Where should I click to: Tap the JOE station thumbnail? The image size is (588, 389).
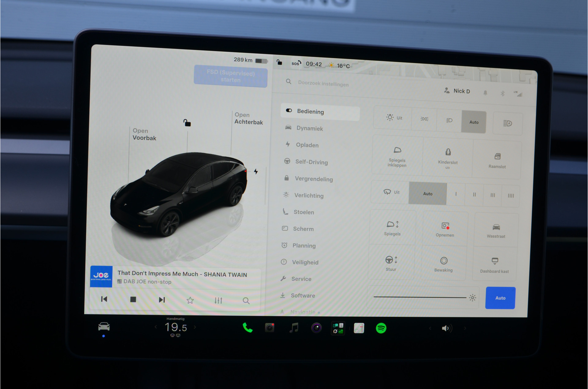[x=101, y=277]
